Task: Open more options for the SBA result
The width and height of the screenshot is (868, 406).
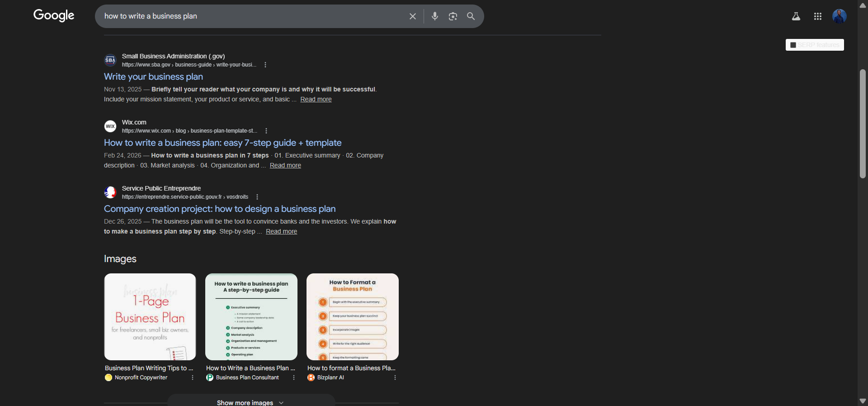Action: point(265,65)
